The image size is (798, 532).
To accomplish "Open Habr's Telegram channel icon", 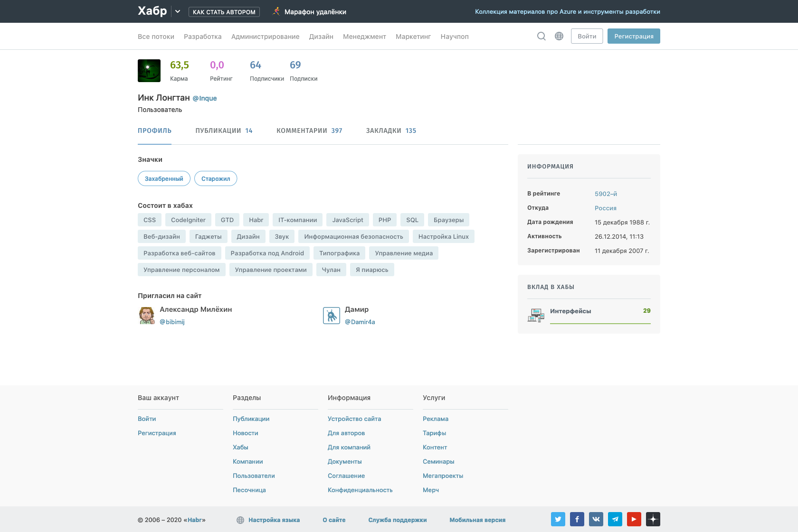I will tap(615, 519).
